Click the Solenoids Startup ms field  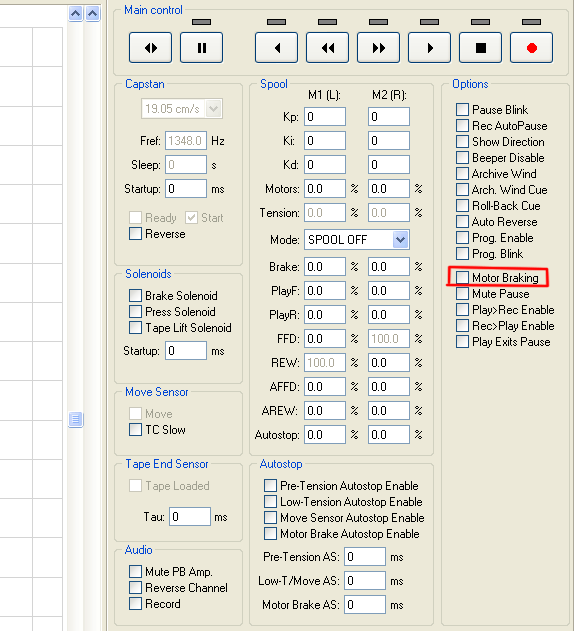(x=186, y=351)
